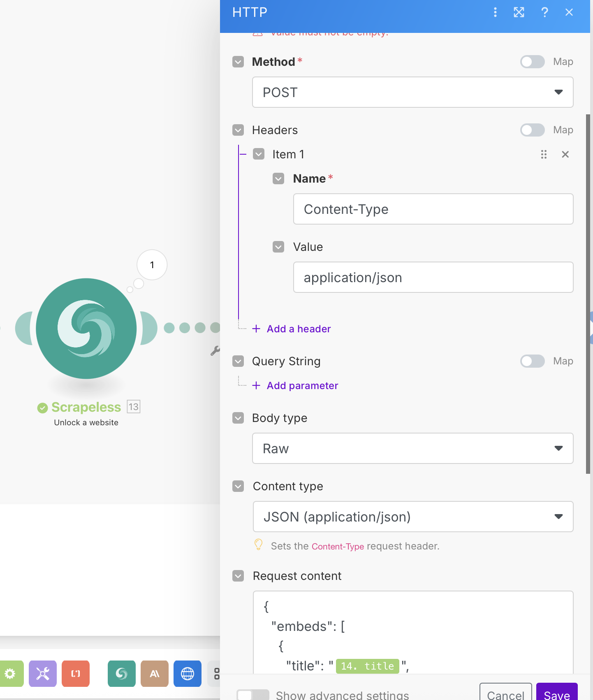Toggle the Map switch for Query String

click(533, 361)
